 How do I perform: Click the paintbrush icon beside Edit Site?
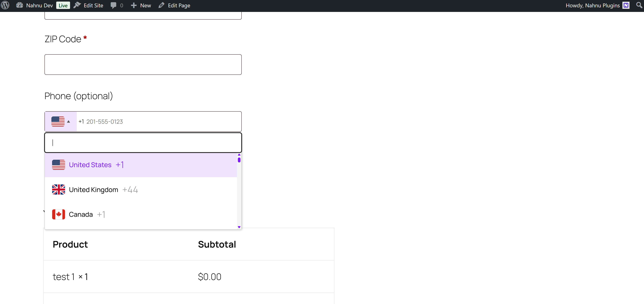(77, 5)
